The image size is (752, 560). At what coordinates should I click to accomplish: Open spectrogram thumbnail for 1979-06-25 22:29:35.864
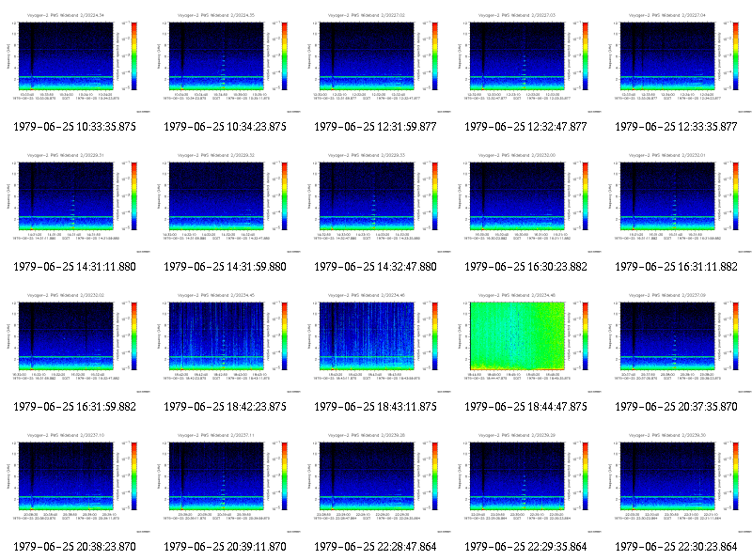pyautogui.click(x=526, y=482)
